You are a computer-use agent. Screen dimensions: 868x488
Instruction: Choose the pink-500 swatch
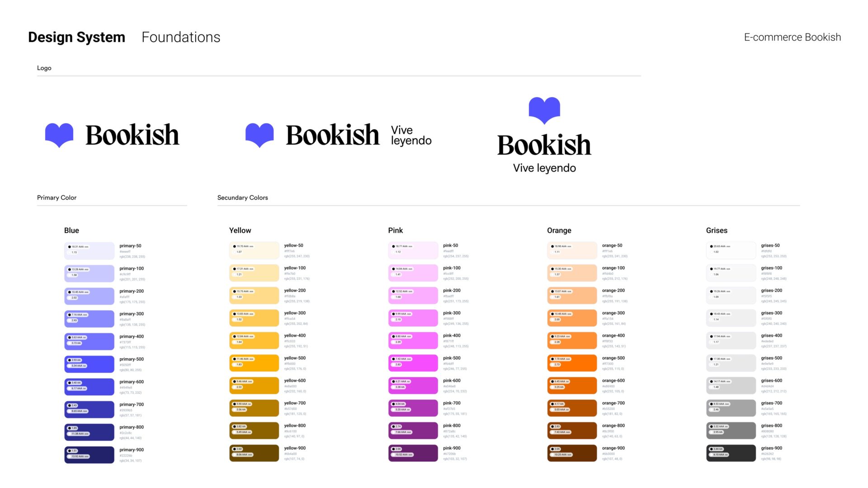pyautogui.click(x=413, y=362)
